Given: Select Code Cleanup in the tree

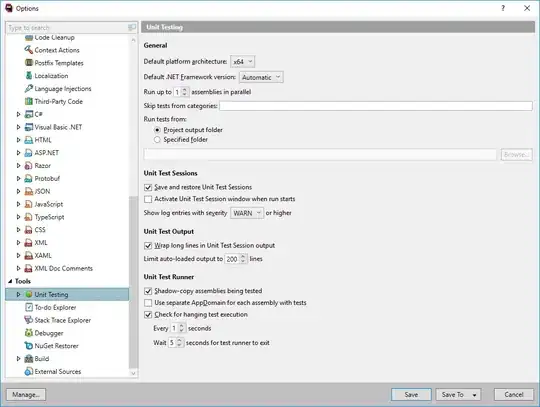Looking at the screenshot, I should 54,37.
